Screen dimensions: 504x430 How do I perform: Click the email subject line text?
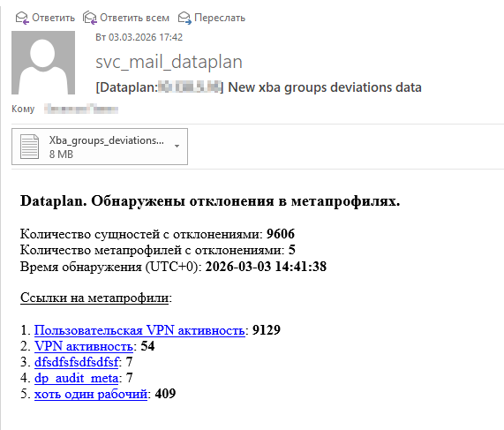[259, 87]
